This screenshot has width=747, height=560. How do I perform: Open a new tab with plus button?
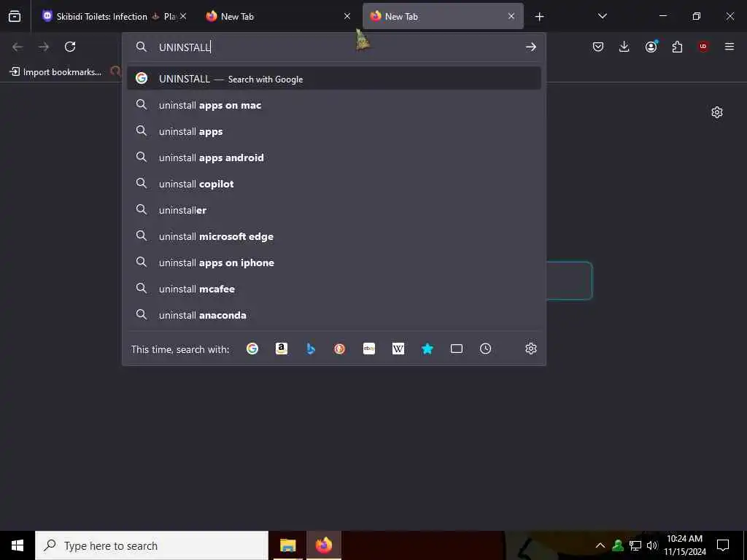(x=539, y=17)
